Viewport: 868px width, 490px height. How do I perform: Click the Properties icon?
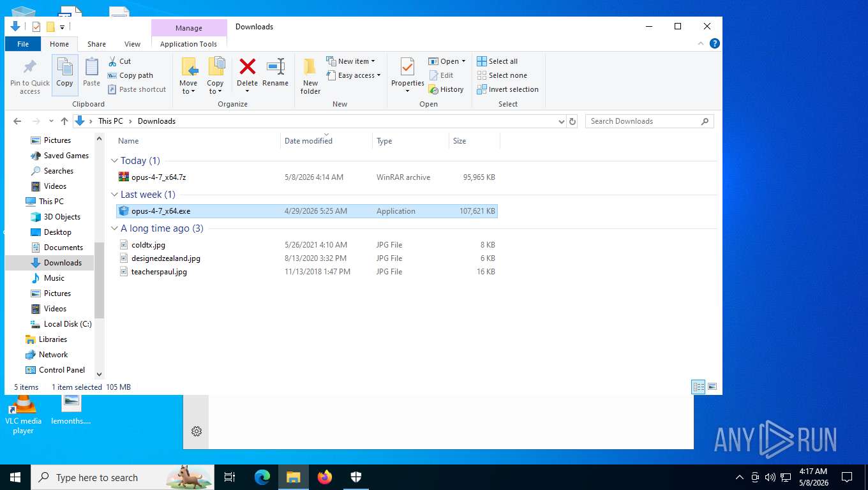[407, 66]
